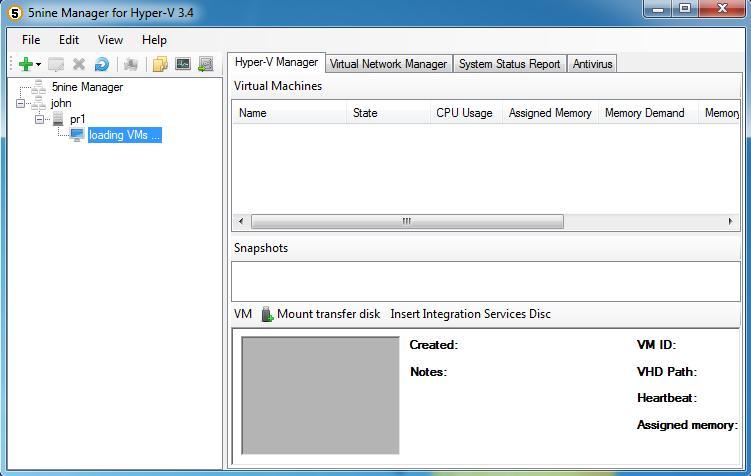The height and width of the screenshot is (476, 751).
Task: Maximize the 5nine Manager window
Action: (x=685, y=9)
